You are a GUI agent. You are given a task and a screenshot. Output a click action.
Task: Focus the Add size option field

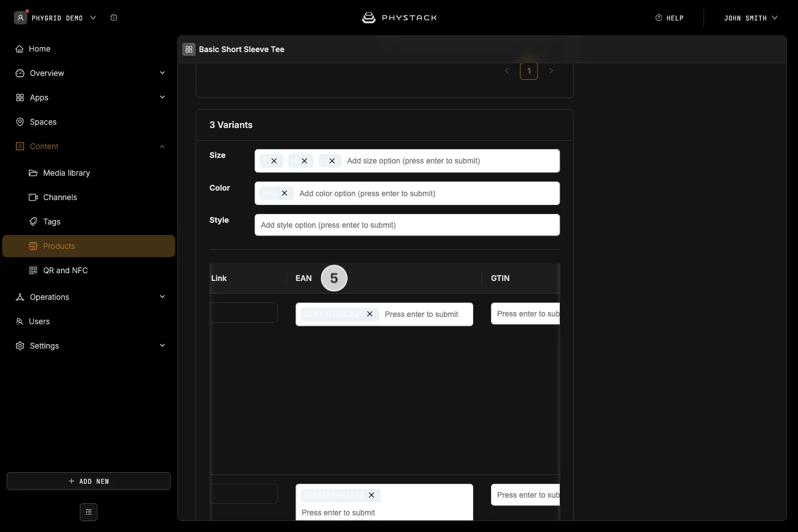click(451, 161)
